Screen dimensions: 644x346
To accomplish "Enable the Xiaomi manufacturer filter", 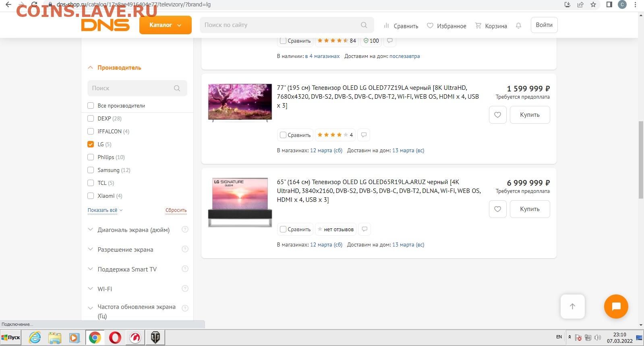I will tap(91, 196).
